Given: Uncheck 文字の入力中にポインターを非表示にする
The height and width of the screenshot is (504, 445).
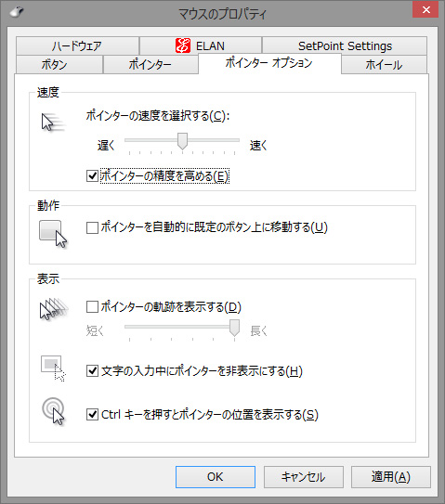Looking at the screenshot, I should [92, 371].
